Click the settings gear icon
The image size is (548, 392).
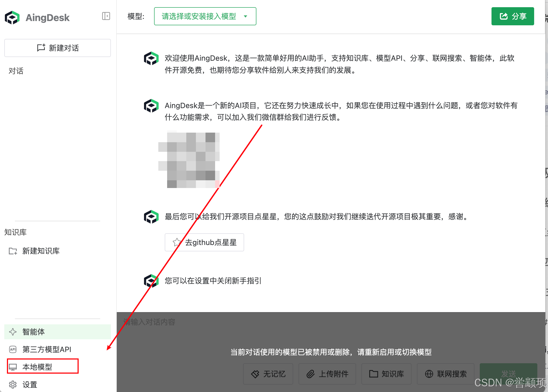point(13,385)
